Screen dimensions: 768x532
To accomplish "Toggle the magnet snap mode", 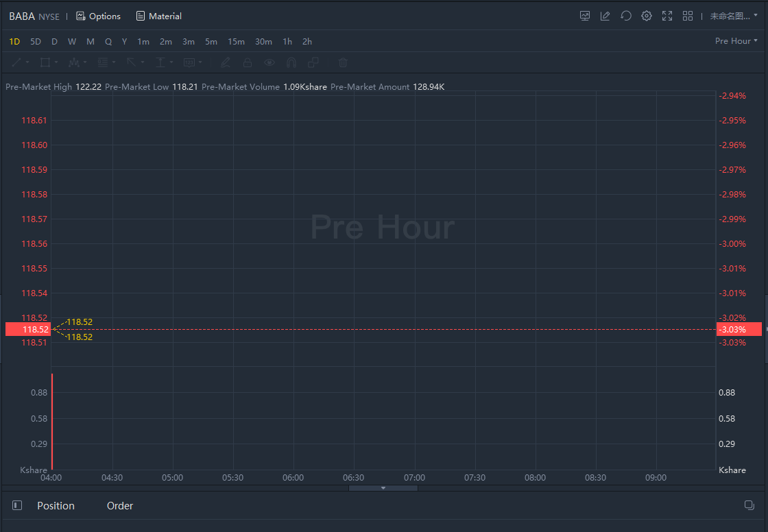I will point(291,62).
